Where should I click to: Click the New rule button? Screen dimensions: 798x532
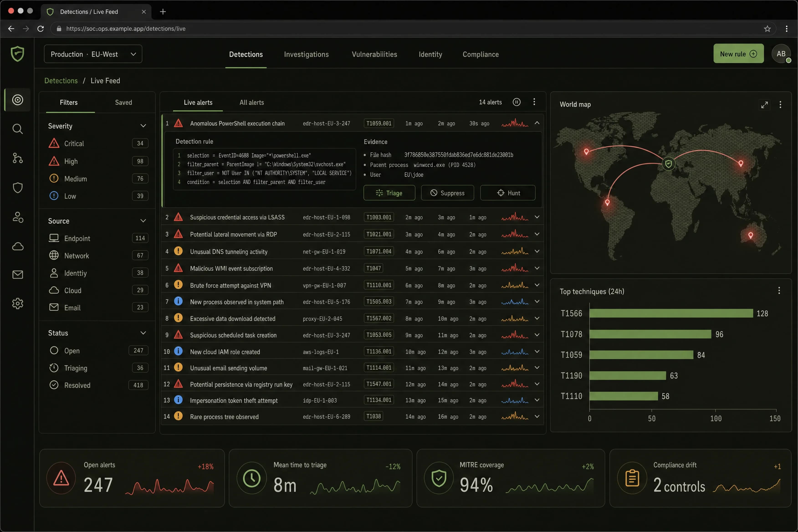point(738,54)
